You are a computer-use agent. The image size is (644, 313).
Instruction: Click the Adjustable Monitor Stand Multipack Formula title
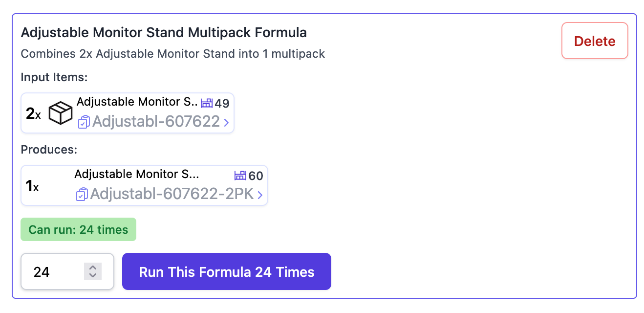(164, 33)
